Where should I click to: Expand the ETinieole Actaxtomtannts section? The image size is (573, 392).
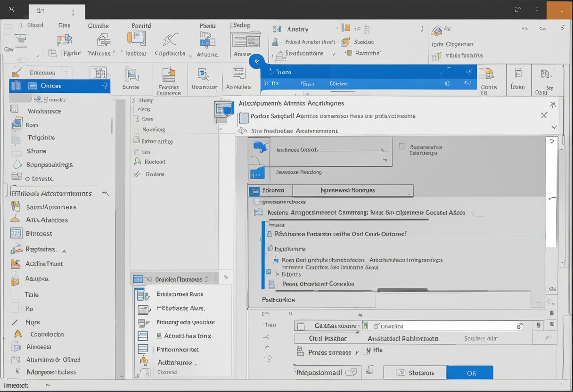pyautogui.click(x=105, y=193)
